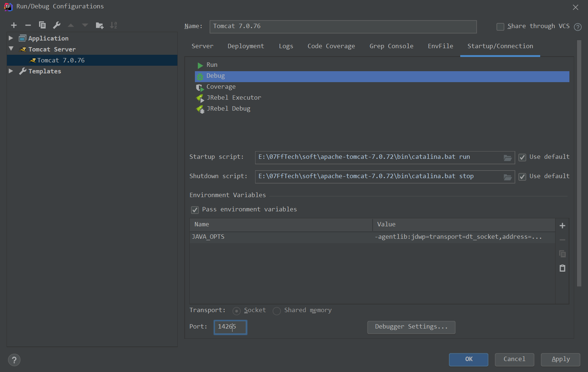Expand the Application node in tree

(x=11, y=38)
